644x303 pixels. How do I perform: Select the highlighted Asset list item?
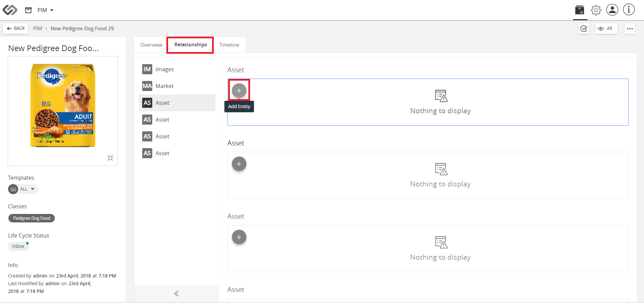pyautogui.click(x=177, y=103)
